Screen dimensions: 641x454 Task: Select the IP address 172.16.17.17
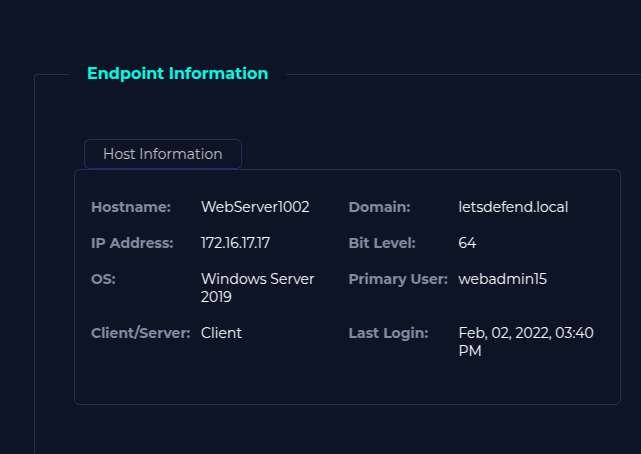point(235,243)
